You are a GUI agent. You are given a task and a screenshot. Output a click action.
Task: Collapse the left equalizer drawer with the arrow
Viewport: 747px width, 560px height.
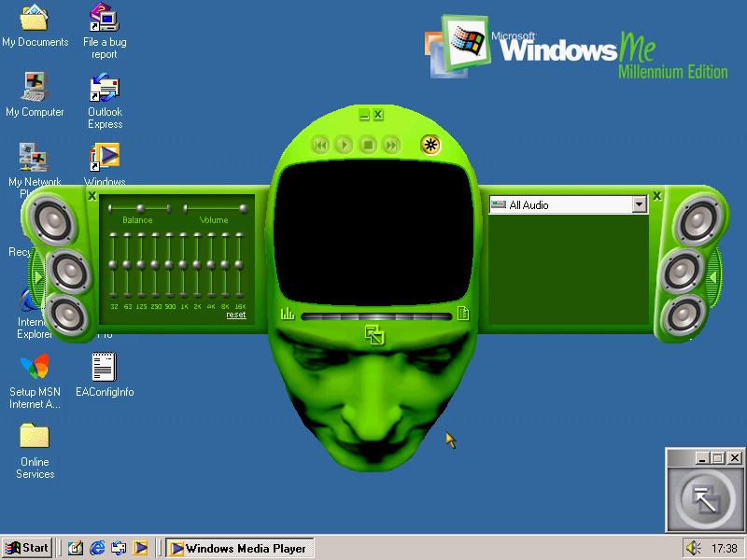point(38,277)
